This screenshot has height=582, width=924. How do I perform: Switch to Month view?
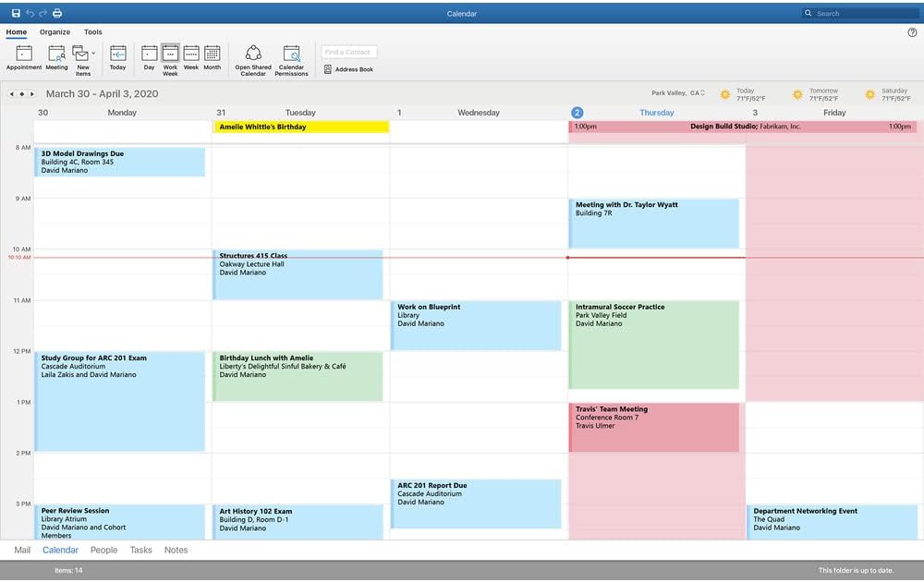click(x=212, y=56)
